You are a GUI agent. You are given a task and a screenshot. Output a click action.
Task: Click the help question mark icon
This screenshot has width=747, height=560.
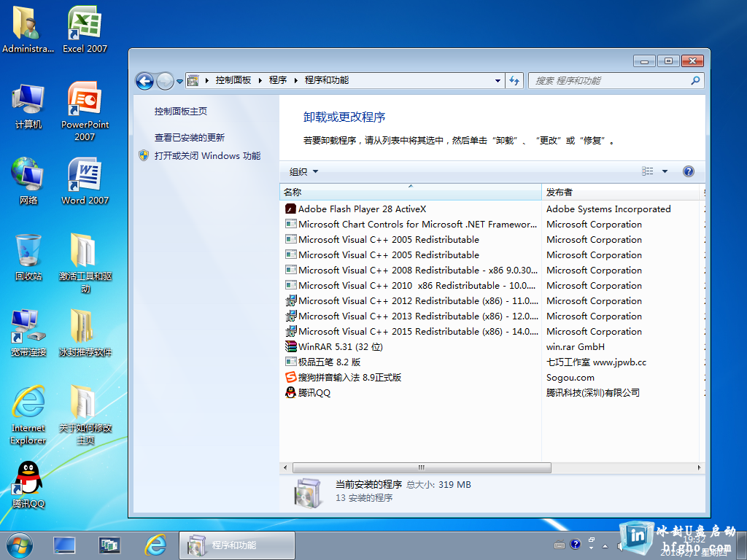pos(689,171)
